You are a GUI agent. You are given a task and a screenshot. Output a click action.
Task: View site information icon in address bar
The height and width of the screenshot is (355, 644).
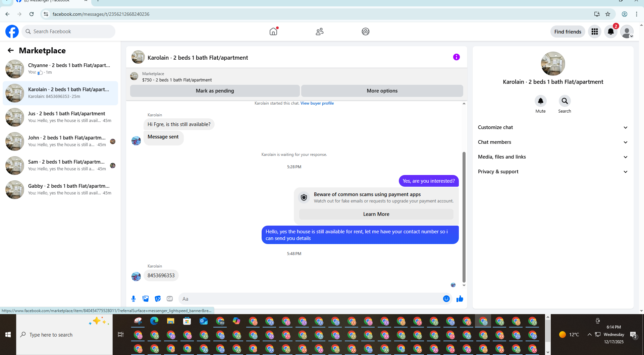click(46, 14)
